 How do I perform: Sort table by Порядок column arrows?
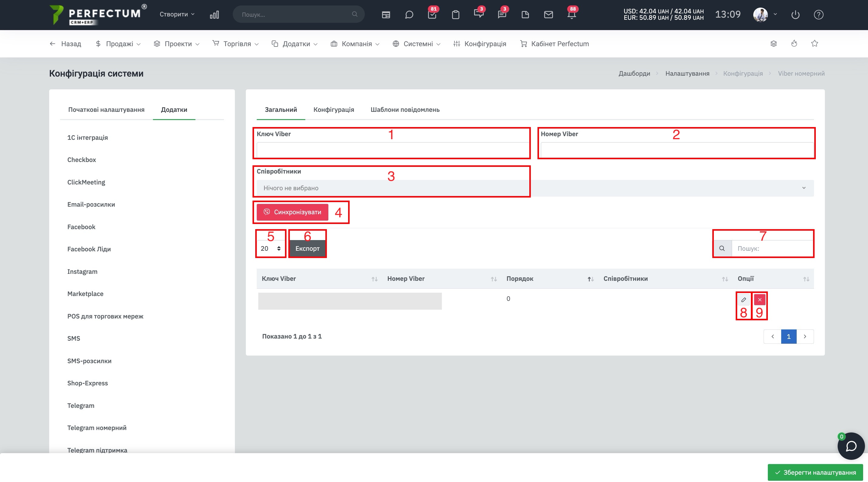(590, 279)
